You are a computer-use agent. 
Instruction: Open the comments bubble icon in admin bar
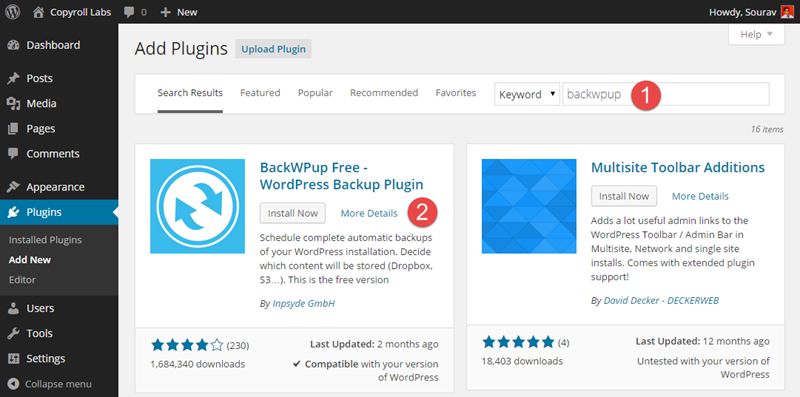[x=129, y=12]
